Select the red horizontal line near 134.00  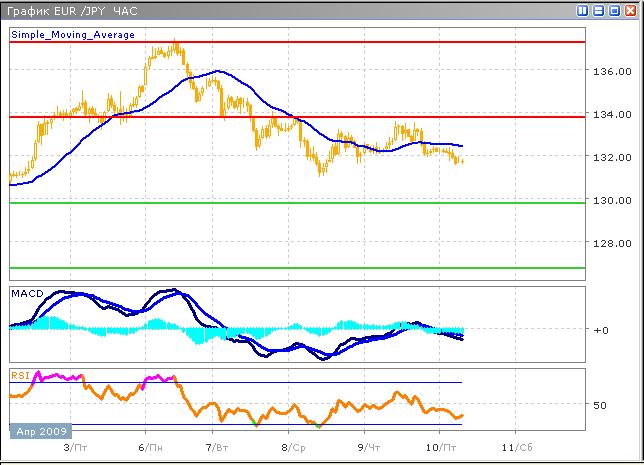tap(297, 117)
